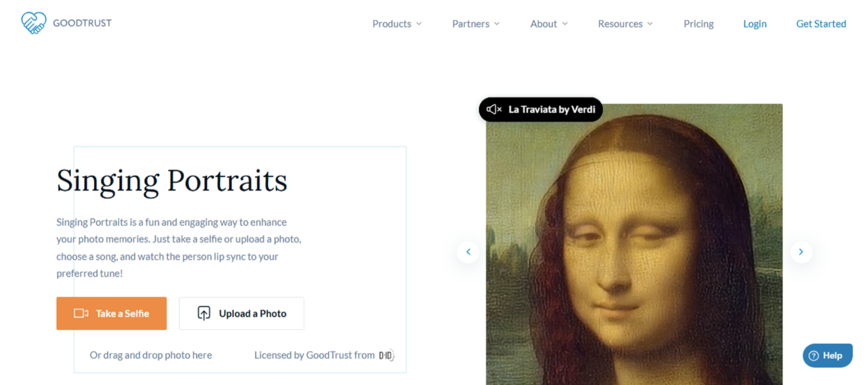Image resolution: width=868 pixels, height=385 pixels.
Task: Open the About dropdown
Action: point(548,24)
